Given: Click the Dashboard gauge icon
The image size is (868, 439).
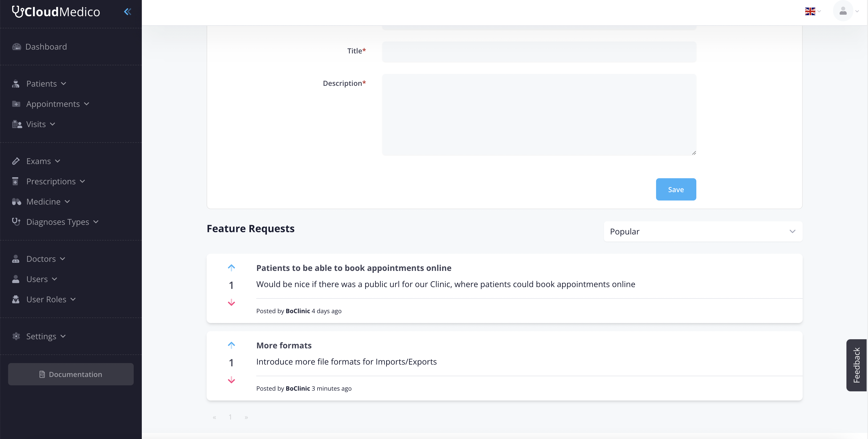Looking at the screenshot, I should 16,47.
